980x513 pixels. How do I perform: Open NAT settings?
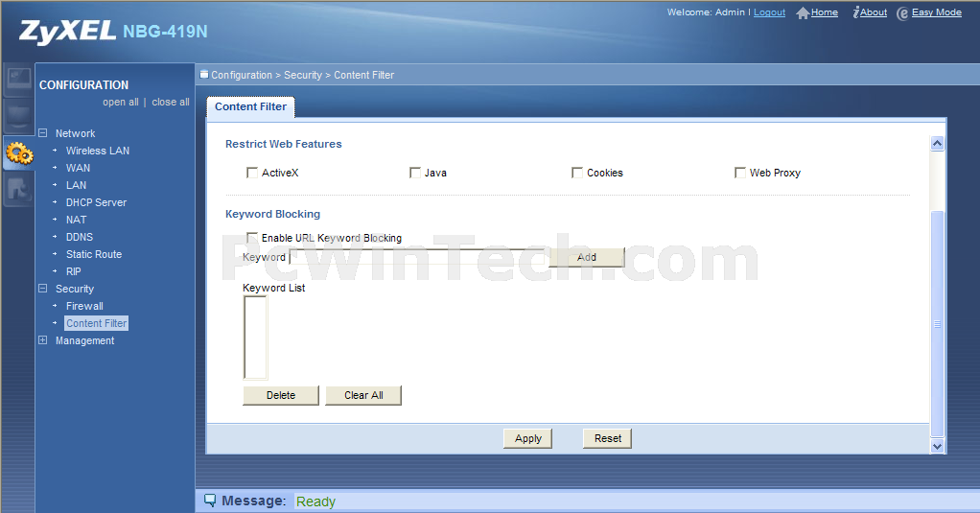77,220
